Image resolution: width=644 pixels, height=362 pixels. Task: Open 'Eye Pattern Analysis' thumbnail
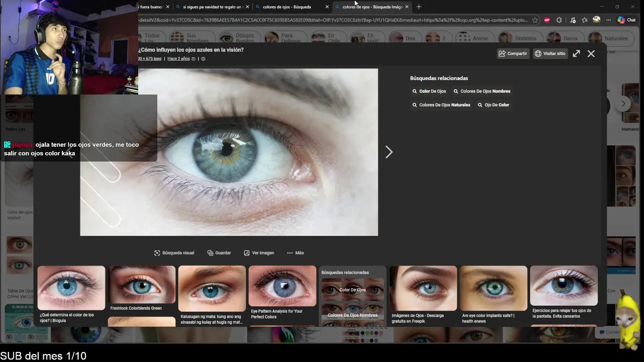point(282,286)
